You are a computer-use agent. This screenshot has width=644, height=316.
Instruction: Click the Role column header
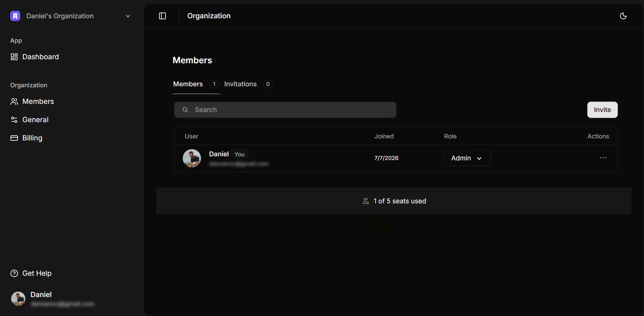coord(450,136)
